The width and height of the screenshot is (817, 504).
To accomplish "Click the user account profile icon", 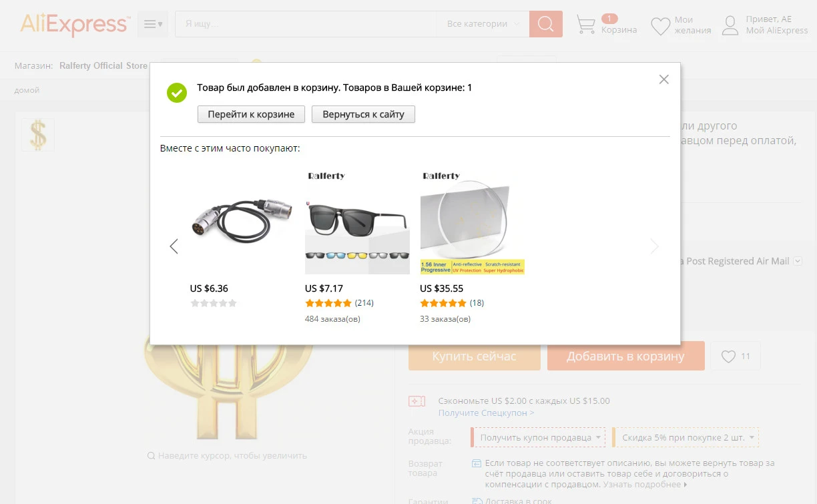I will pyautogui.click(x=731, y=25).
